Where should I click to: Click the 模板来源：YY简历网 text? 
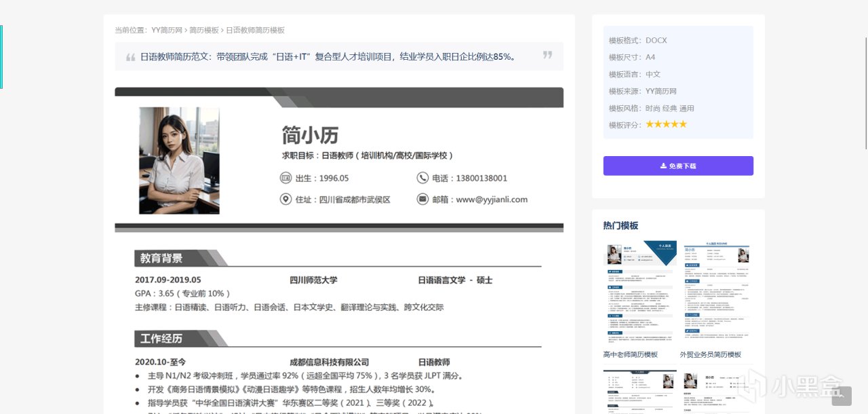click(x=643, y=91)
